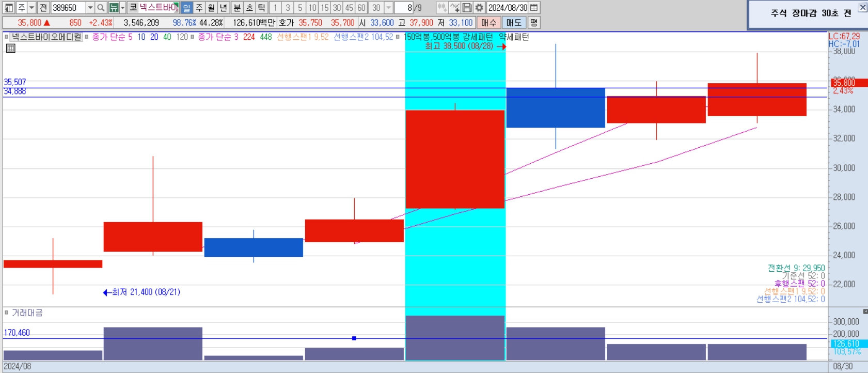
Task: Close the volume panel with its corner button
Action: (x=865, y=312)
